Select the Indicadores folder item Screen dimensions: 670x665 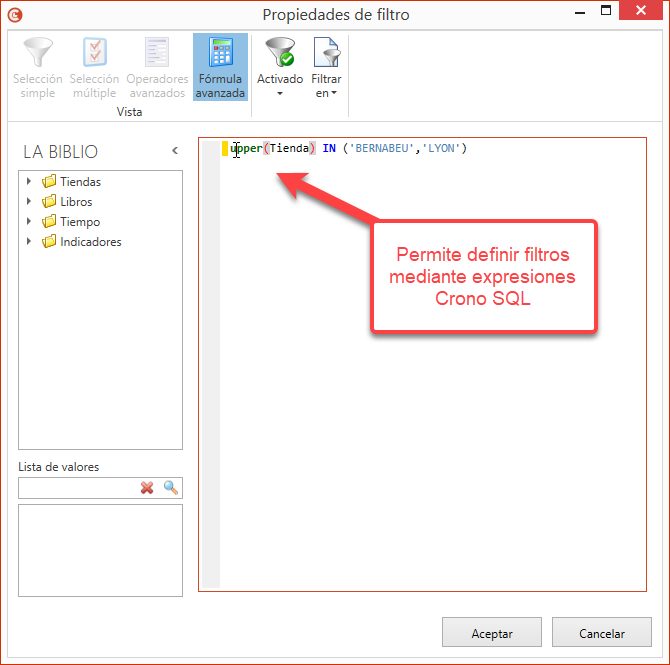[90, 242]
